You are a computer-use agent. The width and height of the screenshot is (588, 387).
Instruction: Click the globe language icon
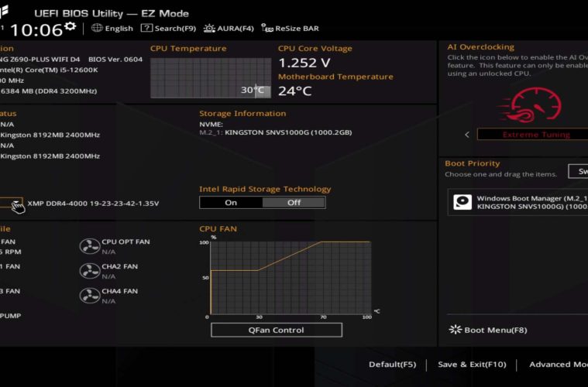point(97,28)
